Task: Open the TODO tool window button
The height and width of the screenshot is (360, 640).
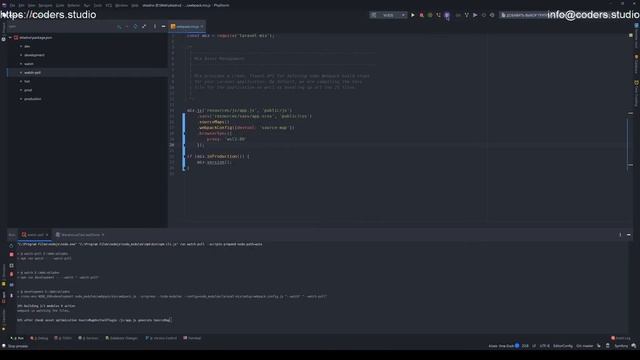Action: point(63,338)
